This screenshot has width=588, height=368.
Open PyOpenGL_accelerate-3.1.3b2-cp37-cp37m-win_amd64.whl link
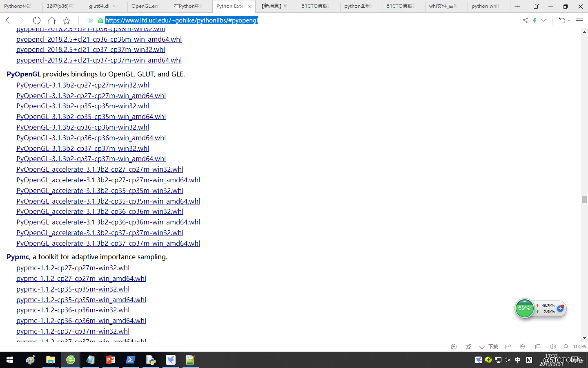point(108,243)
